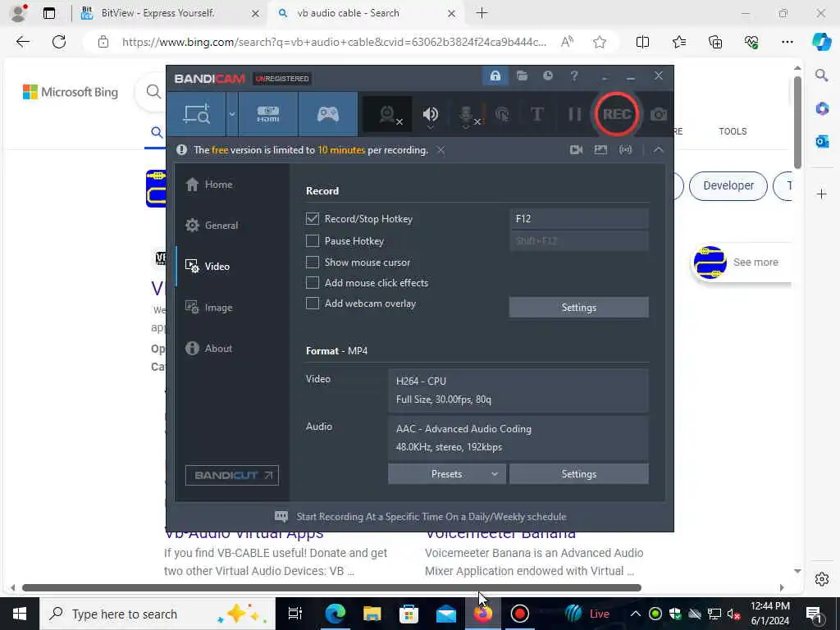Start recording with the REC button
Image resolution: width=840 pixels, height=630 pixels.
(617, 114)
